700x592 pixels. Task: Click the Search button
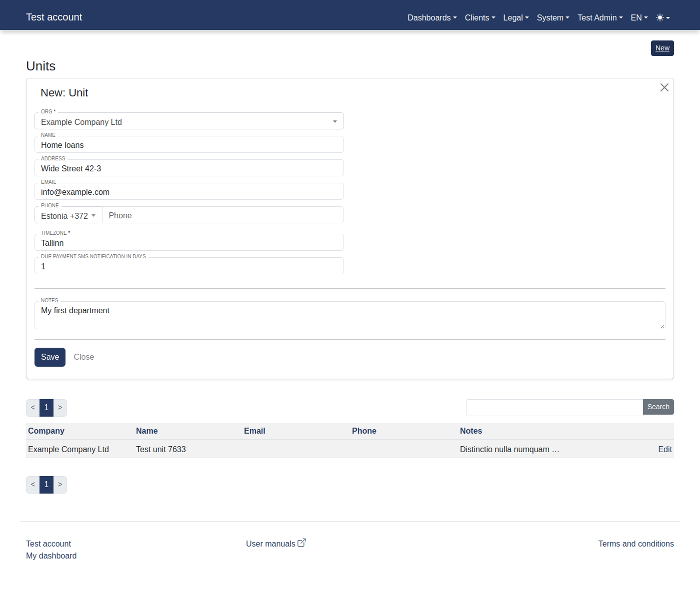click(x=658, y=407)
